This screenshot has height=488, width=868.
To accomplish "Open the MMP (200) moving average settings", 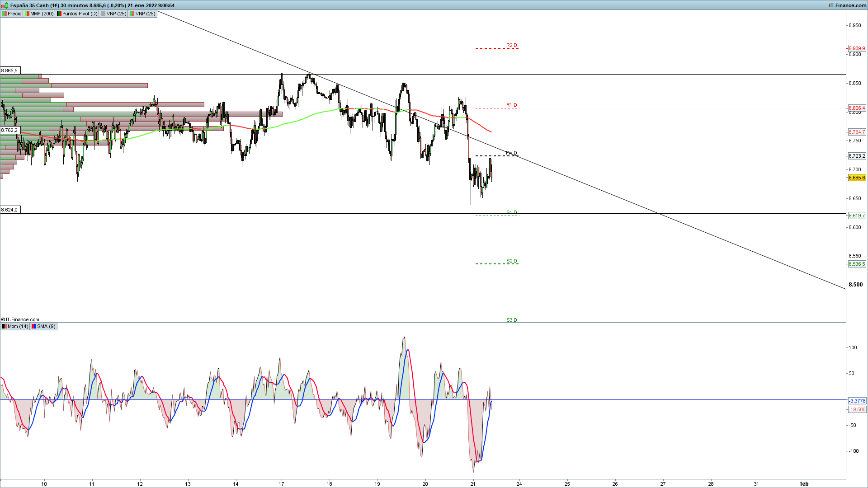I will (39, 14).
